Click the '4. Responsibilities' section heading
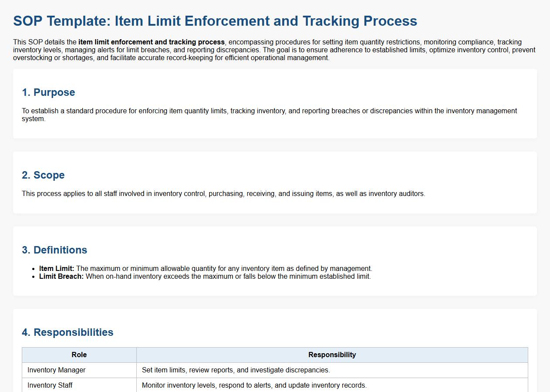The width and height of the screenshot is (550, 392). point(67,332)
